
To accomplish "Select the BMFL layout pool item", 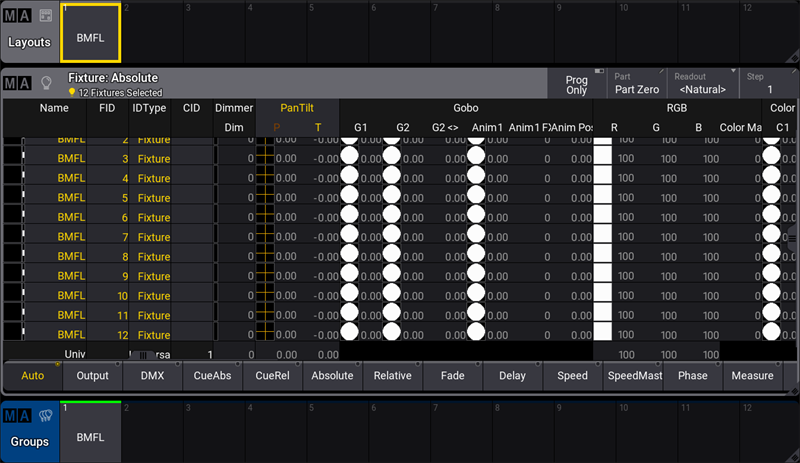I will [x=90, y=33].
